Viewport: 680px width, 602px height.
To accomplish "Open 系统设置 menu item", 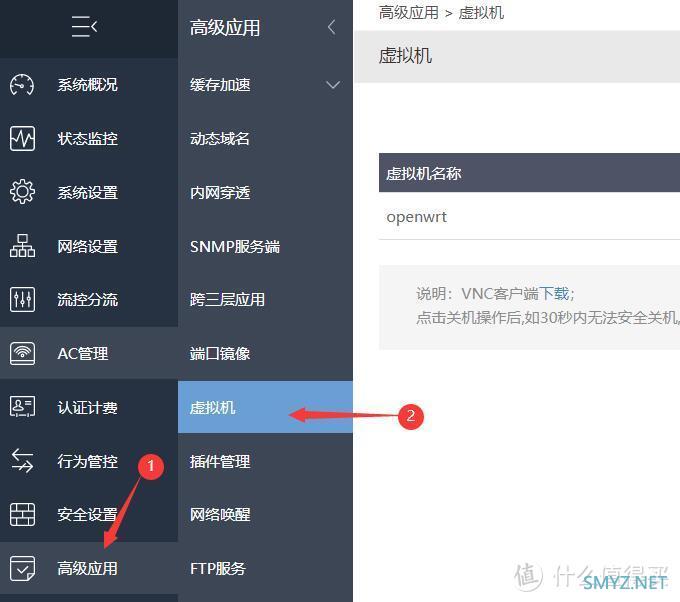I will coord(89,192).
